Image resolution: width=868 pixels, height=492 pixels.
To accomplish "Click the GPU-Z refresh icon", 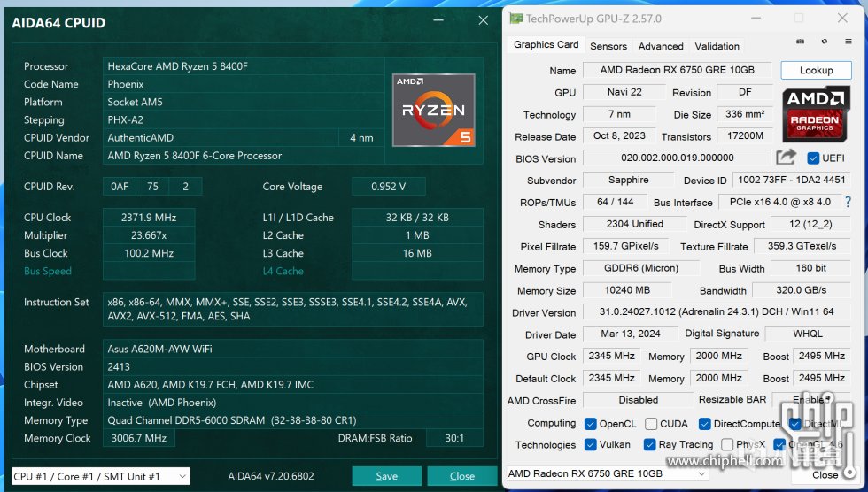I will (825, 42).
